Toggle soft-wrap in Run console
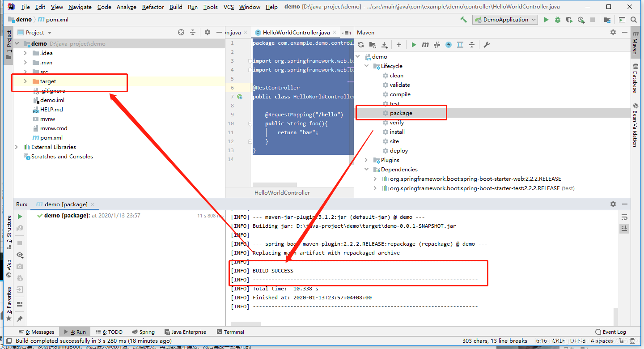Image resolution: width=644 pixels, height=349 pixels. tap(624, 217)
